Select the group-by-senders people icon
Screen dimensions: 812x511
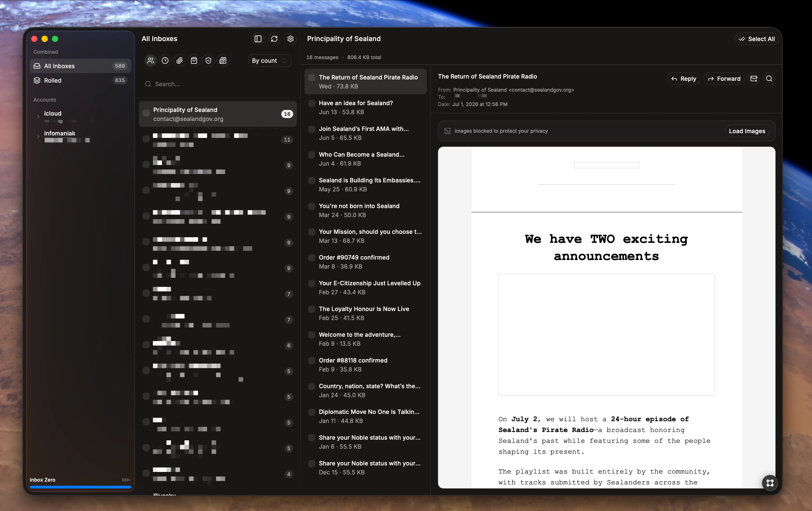pos(151,61)
